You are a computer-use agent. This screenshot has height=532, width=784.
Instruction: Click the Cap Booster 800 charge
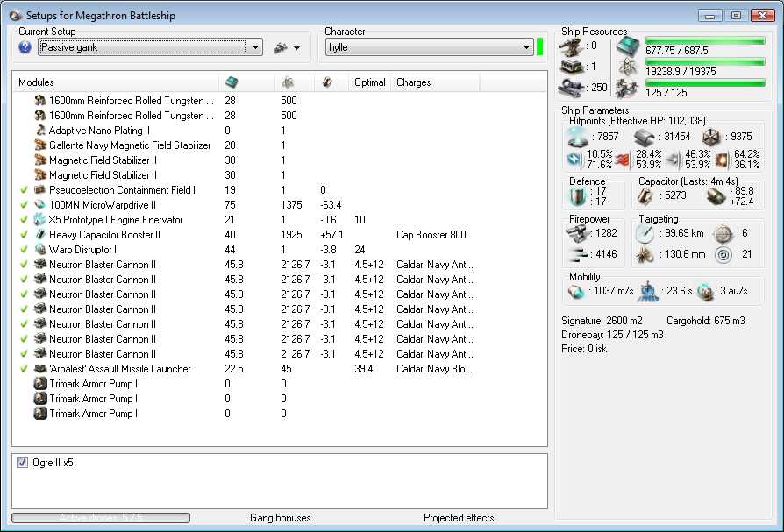(x=431, y=235)
